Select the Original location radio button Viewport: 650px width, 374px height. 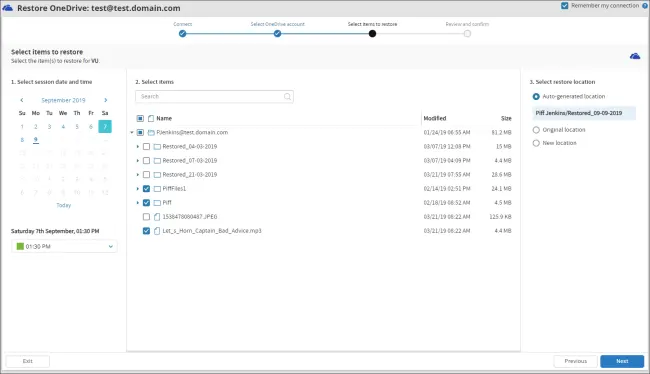[x=536, y=130]
